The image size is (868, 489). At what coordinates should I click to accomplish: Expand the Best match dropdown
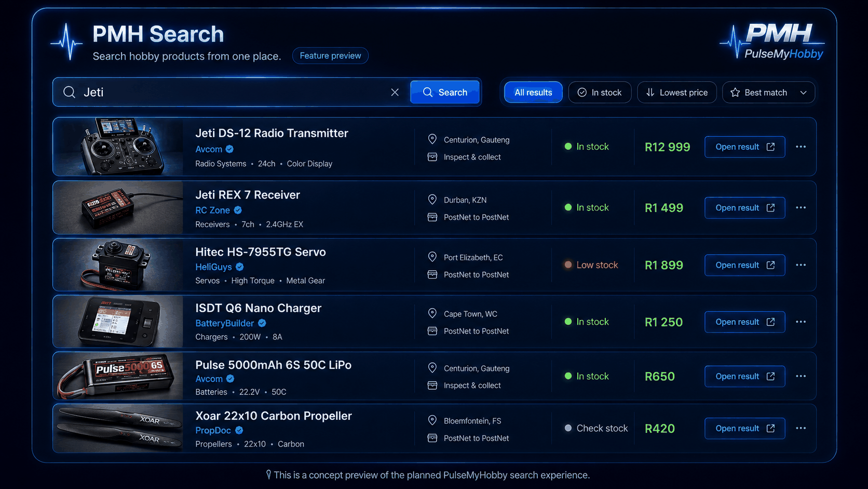click(768, 92)
